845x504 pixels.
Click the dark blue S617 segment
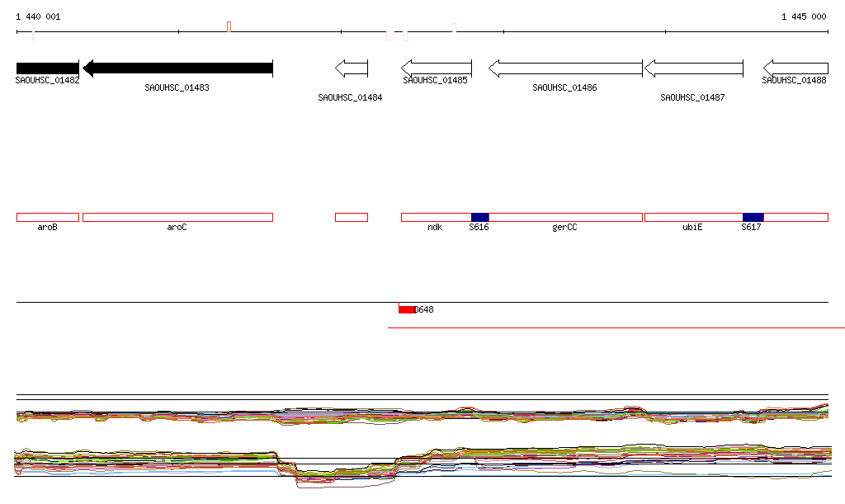(x=753, y=218)
